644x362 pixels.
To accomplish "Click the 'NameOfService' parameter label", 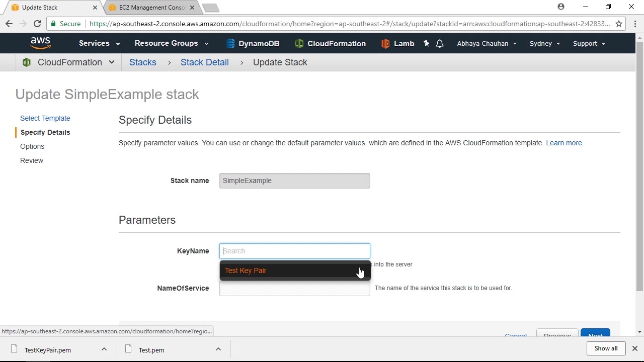I will point(183,288).
